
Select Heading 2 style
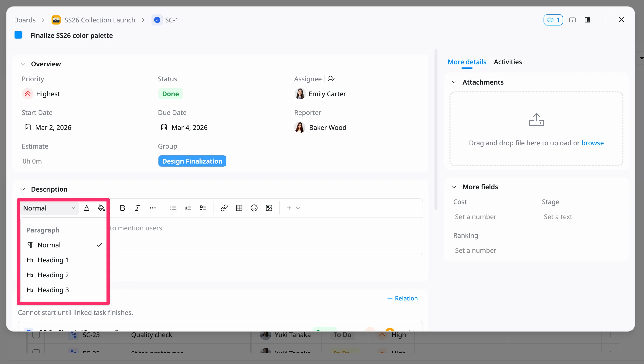[x=64, y=275]
